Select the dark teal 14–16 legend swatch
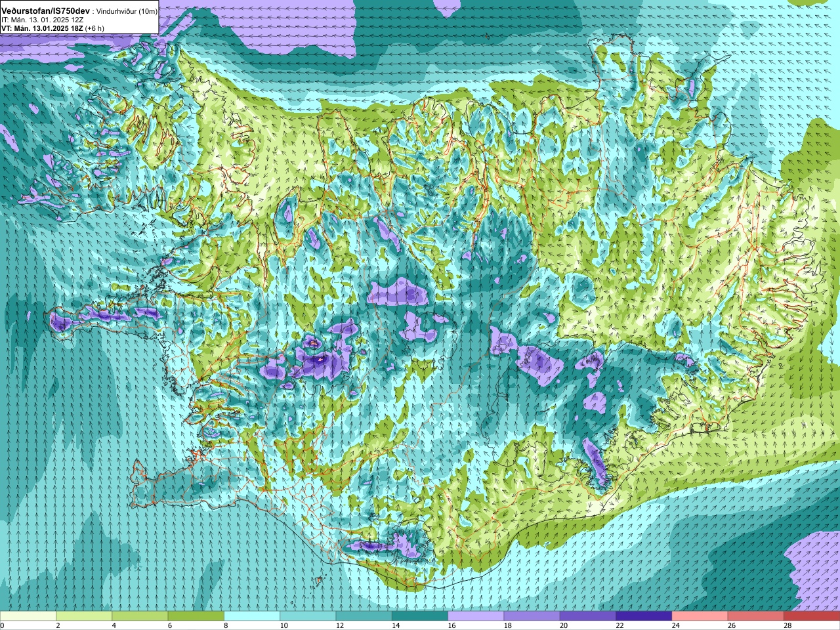This screenshot has height=630, width=840. tap(420, 616)
